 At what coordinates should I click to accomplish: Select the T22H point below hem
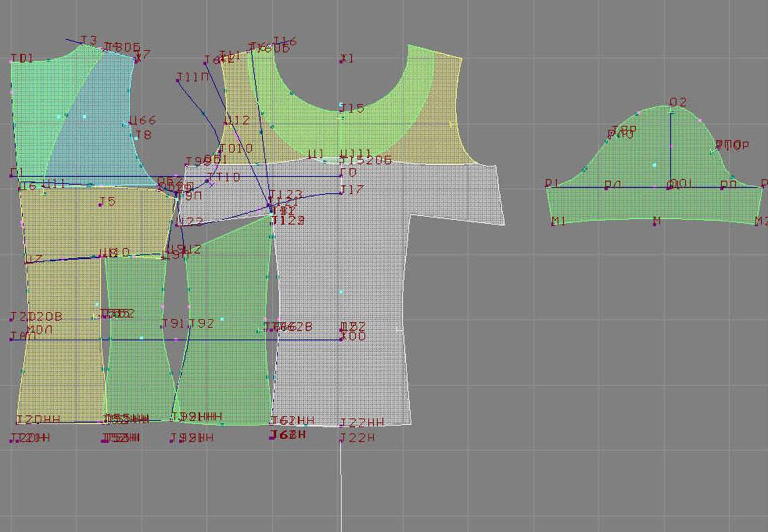point(357,437)
